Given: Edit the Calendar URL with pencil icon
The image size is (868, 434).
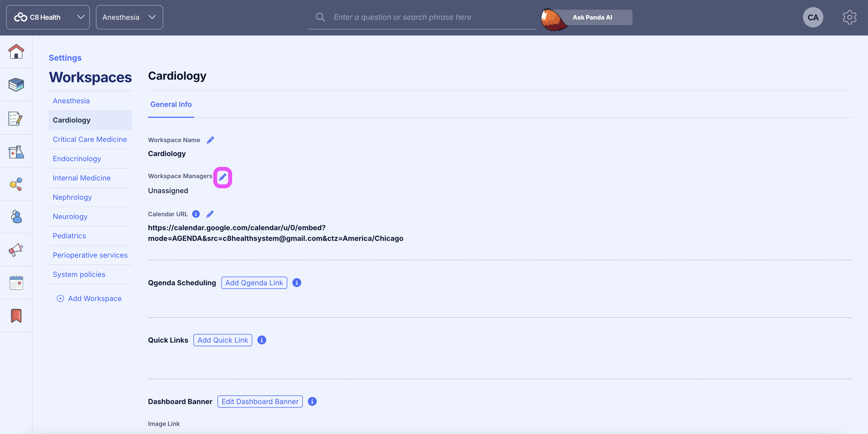Looking at the screenshot, I should 210,214.
